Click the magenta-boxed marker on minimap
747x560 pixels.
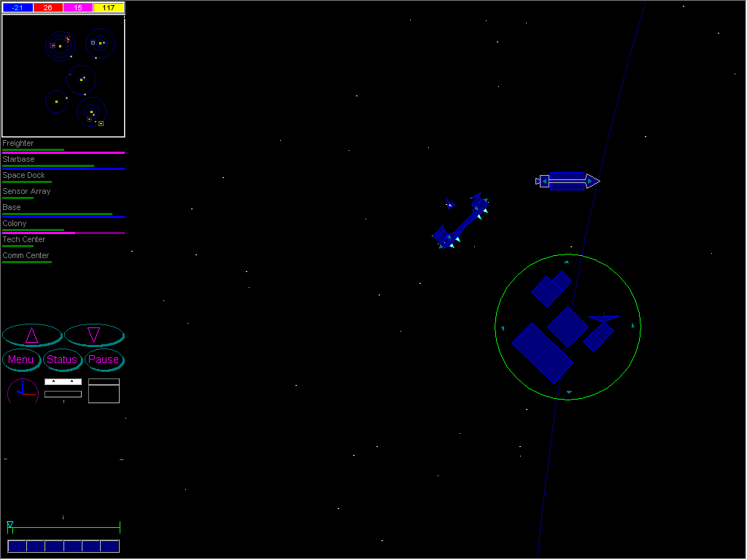click(53, 46)
